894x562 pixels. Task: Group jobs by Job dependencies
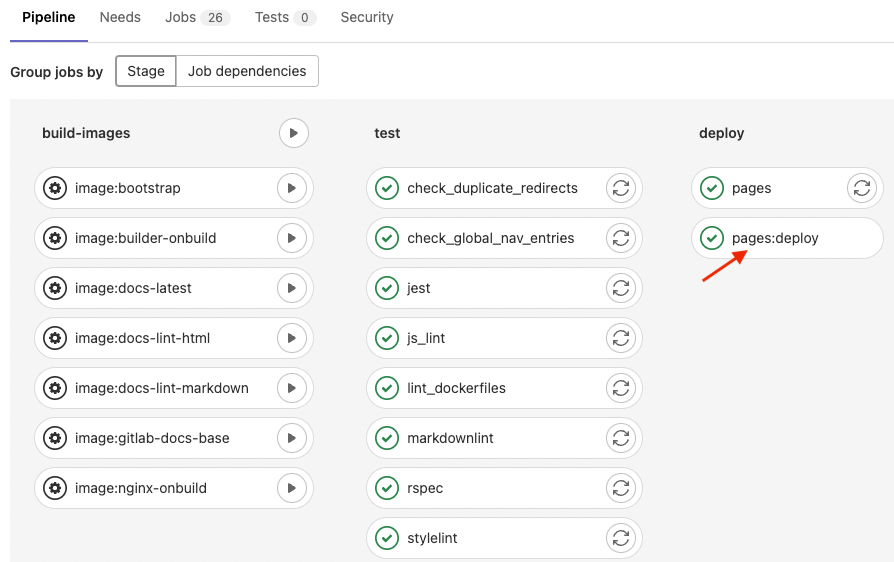247,71
